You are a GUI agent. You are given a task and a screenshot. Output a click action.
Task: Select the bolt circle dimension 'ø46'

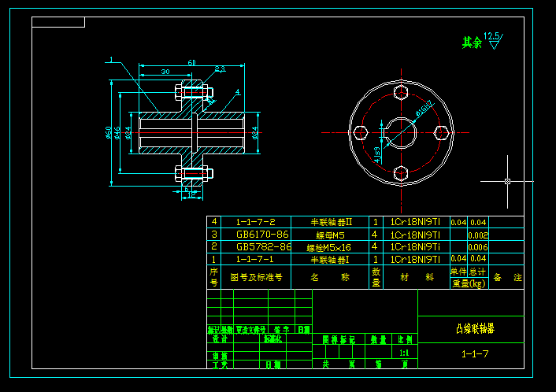pos(117,132)
